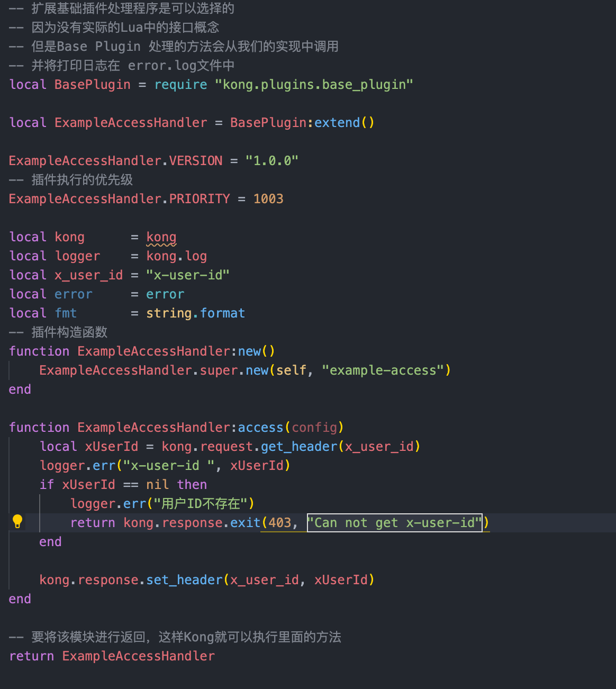Click the comment mentioning error.log文件中
The image size is (616, 689).
tap(122, 66)
